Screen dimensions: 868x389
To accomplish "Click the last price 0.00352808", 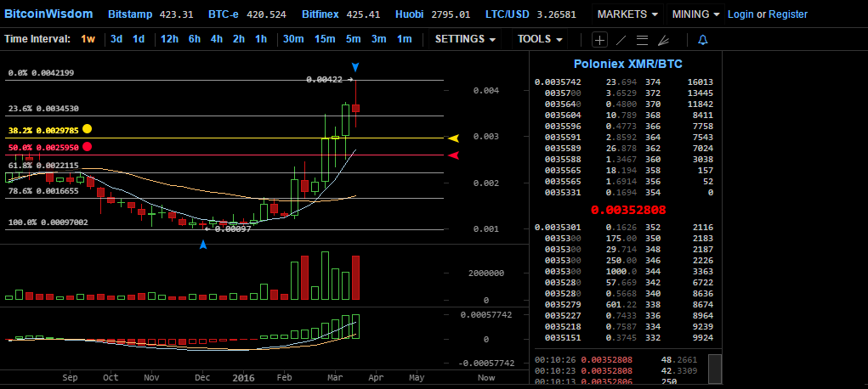I will point(628,211).
